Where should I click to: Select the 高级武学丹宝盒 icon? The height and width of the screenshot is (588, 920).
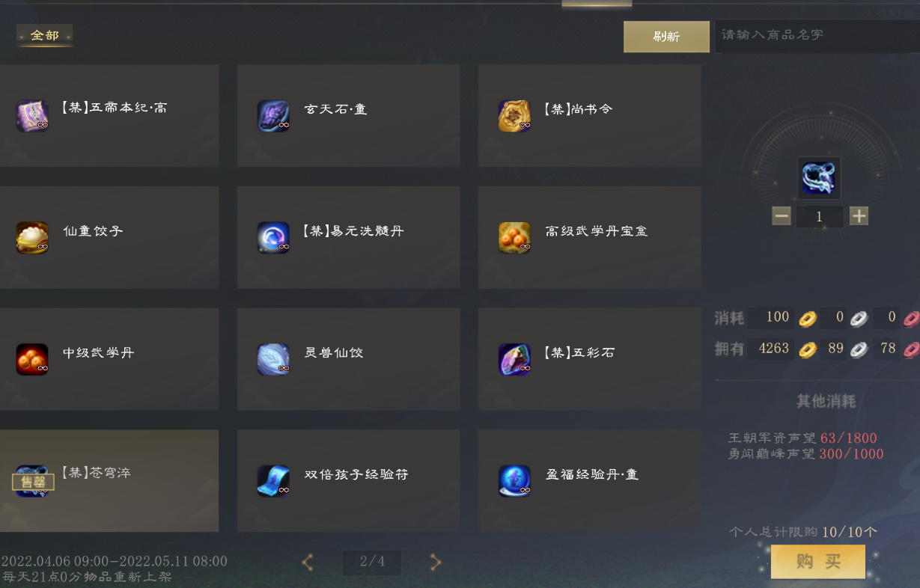point(514,237)
